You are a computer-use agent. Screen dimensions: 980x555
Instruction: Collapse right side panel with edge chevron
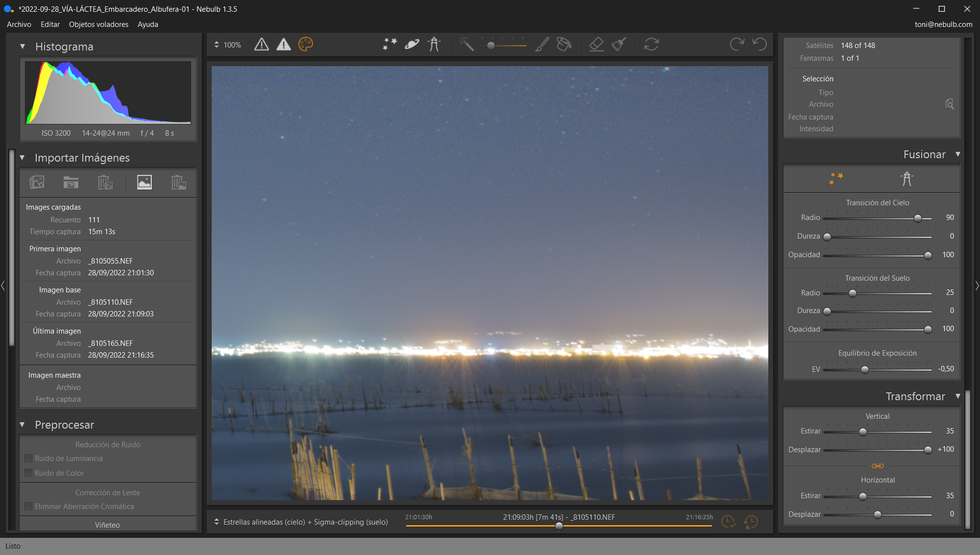(977, 286)
